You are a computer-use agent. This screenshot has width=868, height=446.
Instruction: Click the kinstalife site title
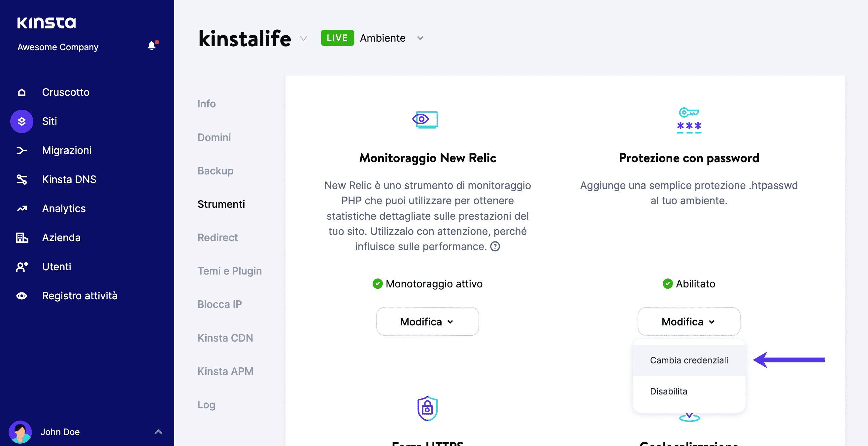245,38
